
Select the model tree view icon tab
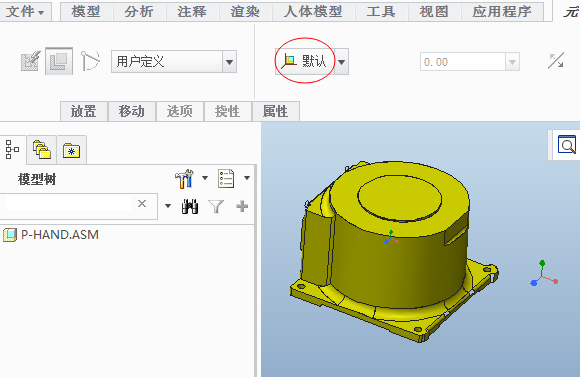point(13,149)
